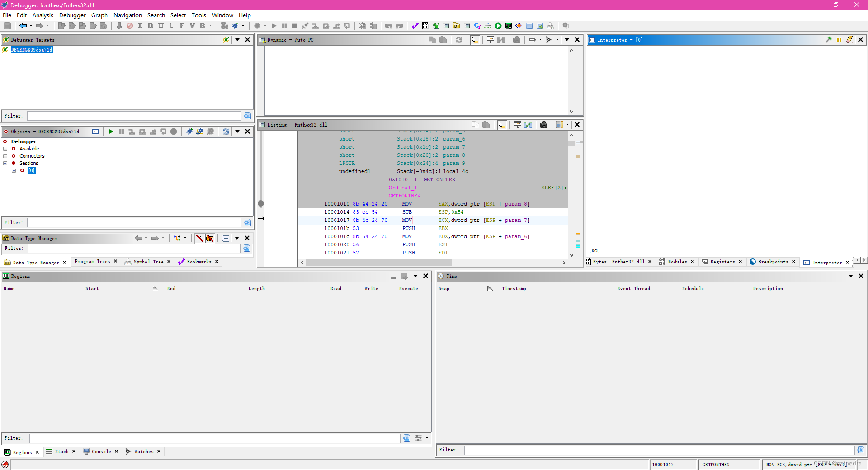Collapse the Sessions tree node
This screenshot has height=470, width=868.
coord(5,163)
